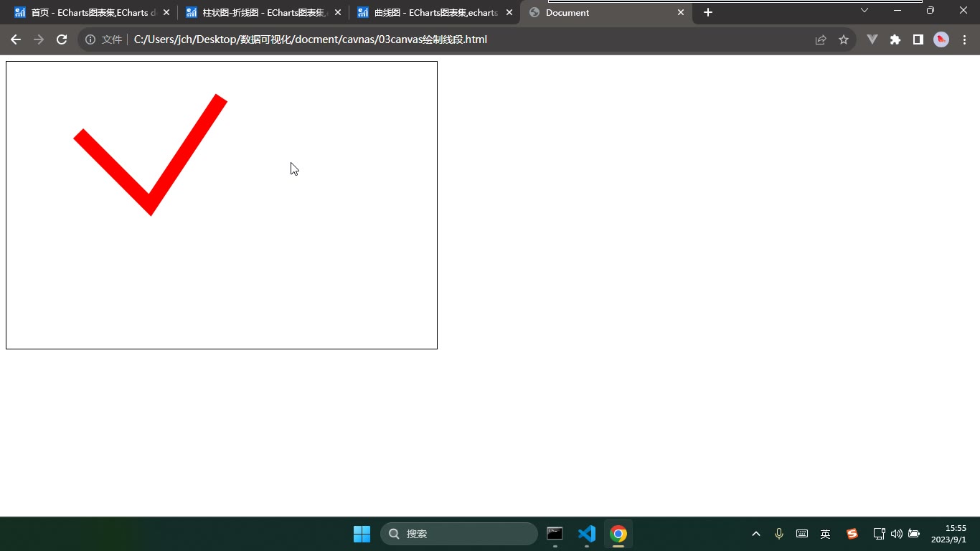This screenshot has width=980, height=551.
Task: Open the terminal from the taskbar
Action: [555, 534]
